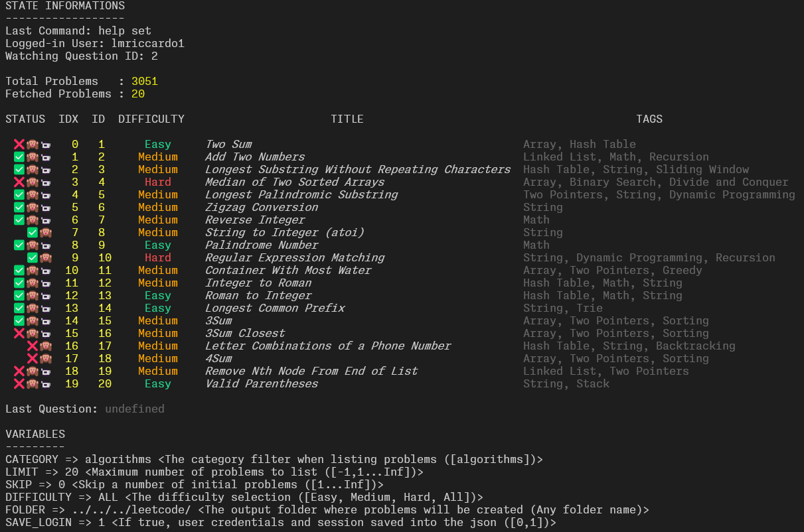Click the red X for Remove Nth Node From End of List
804x532 pixels.
19,371
